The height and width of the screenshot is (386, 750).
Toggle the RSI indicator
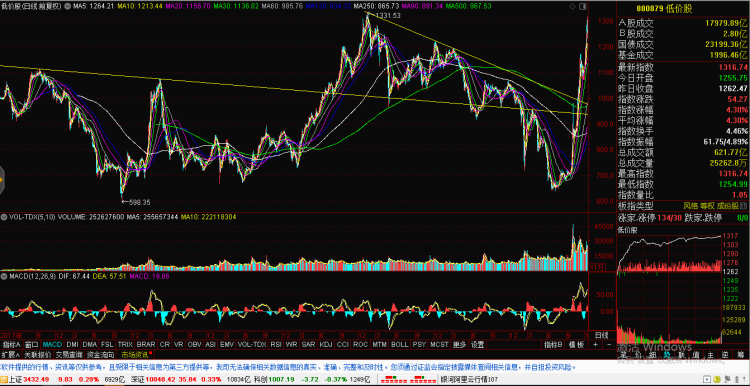pos(276,344)
